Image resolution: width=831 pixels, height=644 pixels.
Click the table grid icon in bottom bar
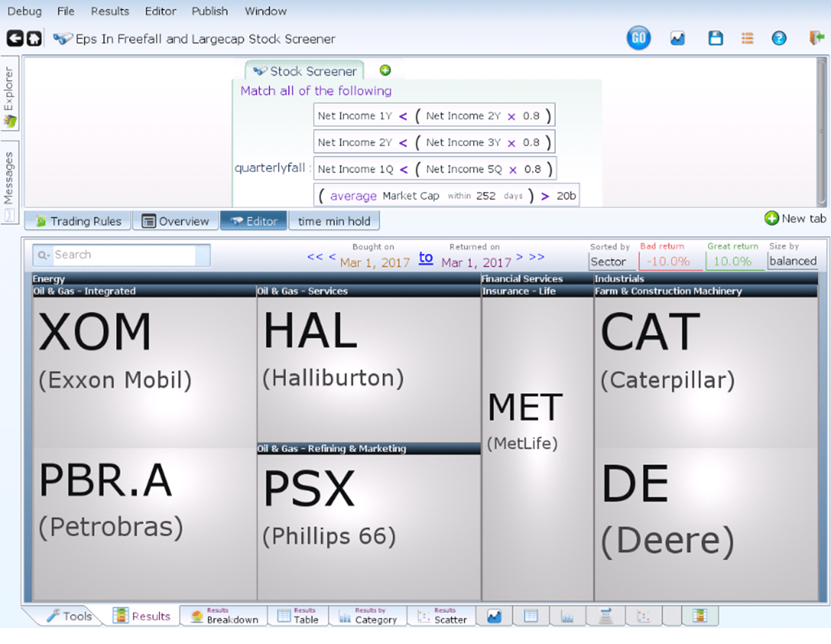(x=531, y=616)
